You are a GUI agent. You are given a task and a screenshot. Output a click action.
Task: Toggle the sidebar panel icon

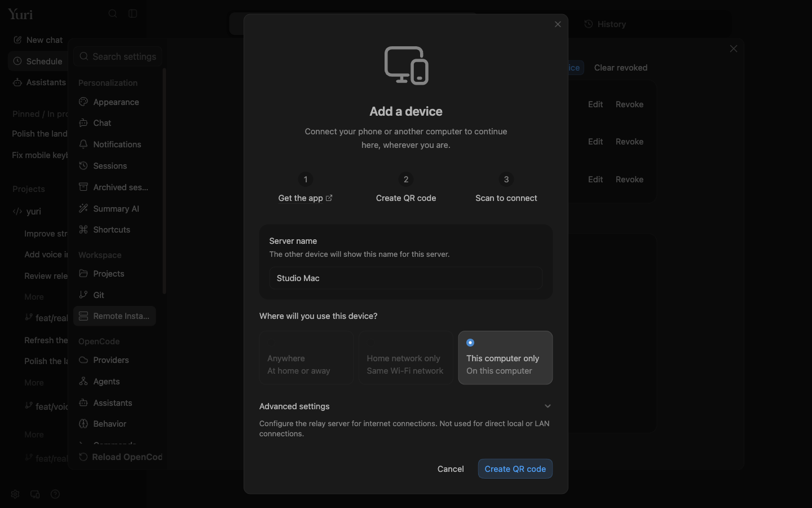(x=133, y=14)
